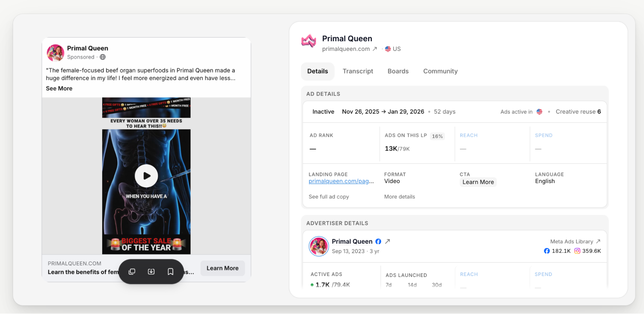Click the Primal Queen avatar in ad post

(55, 53)
